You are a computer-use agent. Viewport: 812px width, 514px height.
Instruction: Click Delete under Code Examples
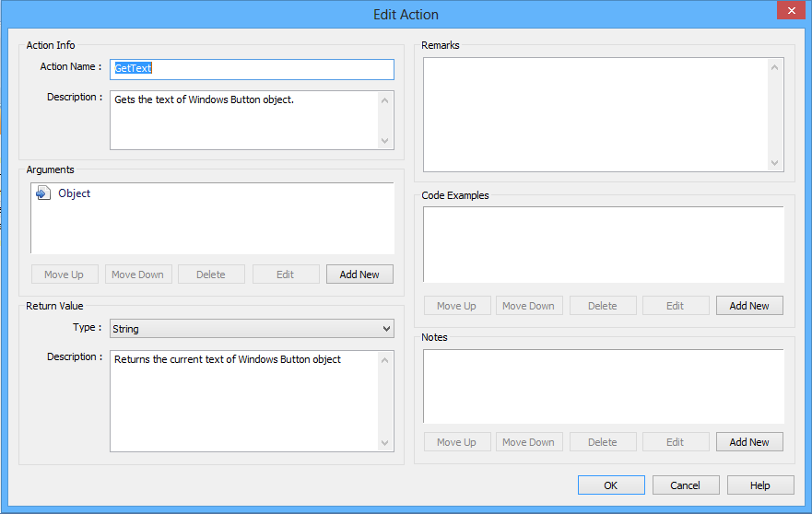point(603,306)
